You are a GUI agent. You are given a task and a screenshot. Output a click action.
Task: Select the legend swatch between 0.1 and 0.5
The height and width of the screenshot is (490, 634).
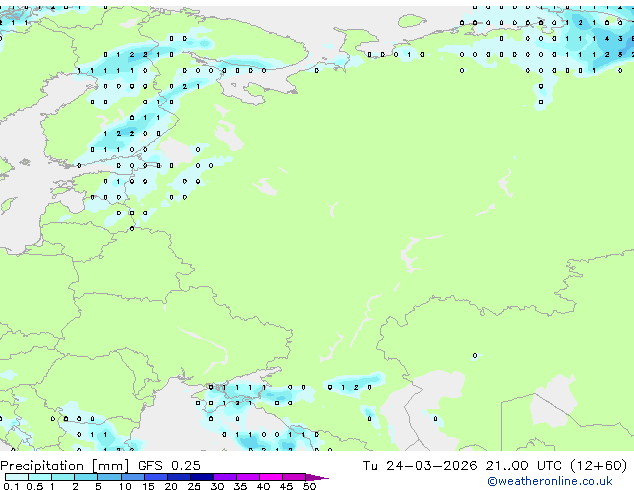click(17, 477)
